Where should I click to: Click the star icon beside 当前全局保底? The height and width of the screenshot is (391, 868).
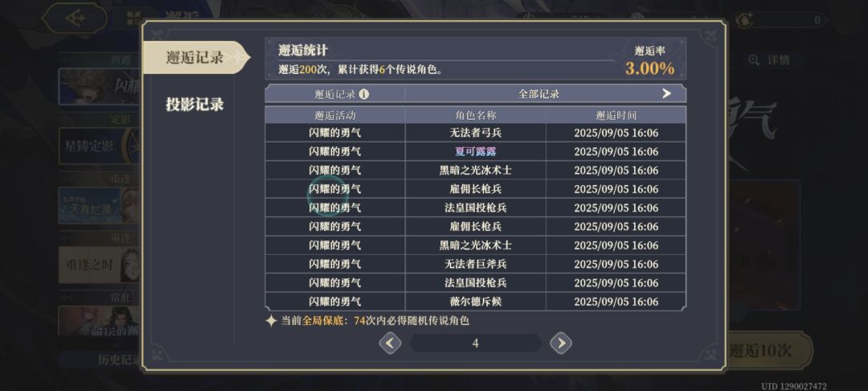(x=272, y=320)
